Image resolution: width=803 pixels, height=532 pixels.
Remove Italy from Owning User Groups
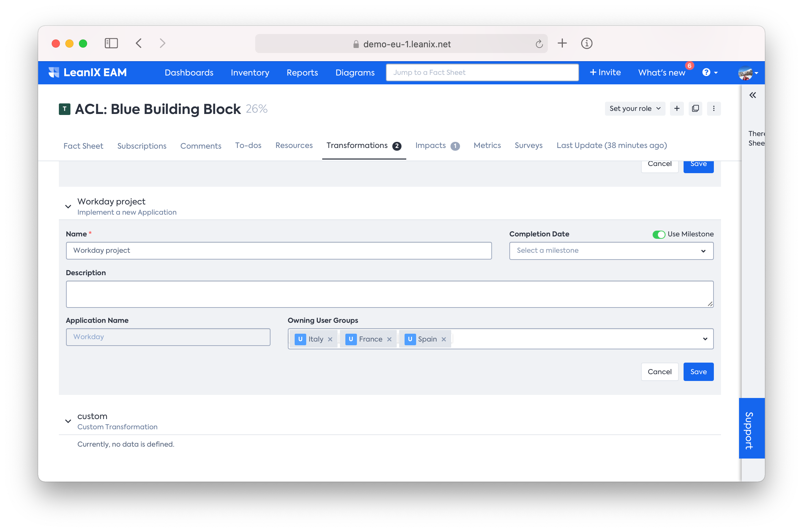tap(330, 339)
